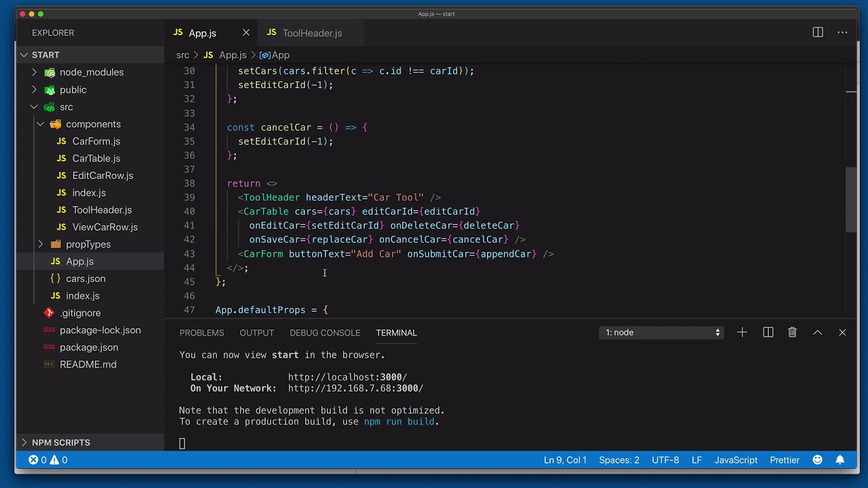Expand the node_modules folder
868x488 pixels.
click(x=35, y=72)
